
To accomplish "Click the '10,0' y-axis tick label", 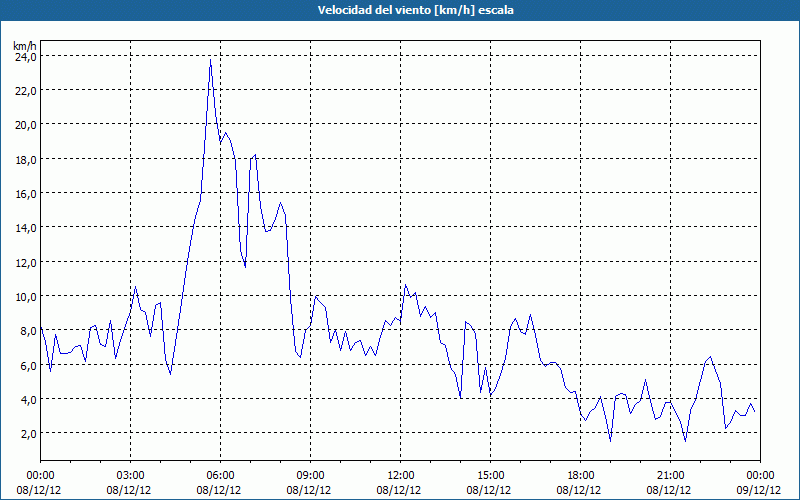I will (x=26, y=297).
